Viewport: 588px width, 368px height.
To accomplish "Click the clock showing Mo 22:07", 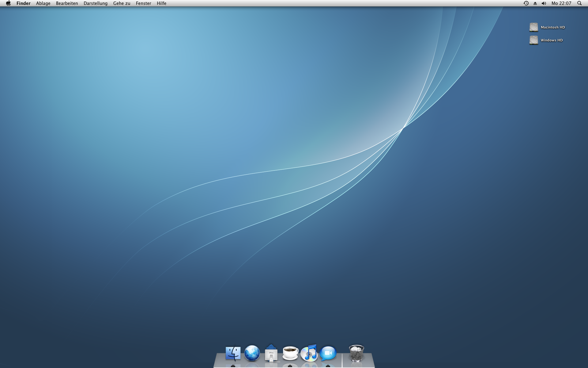I will [x=561, y=3].
